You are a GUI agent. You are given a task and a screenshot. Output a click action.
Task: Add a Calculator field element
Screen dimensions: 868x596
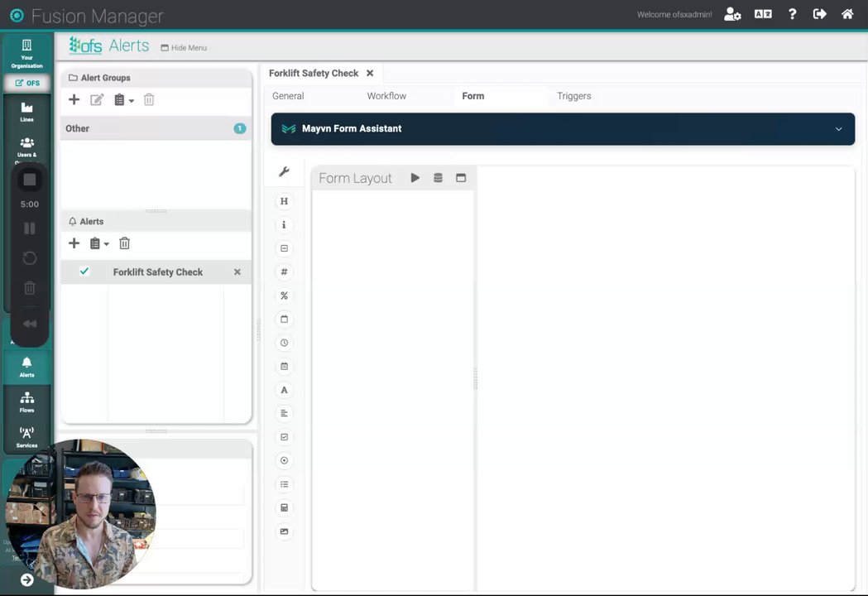tap(284, 508)
